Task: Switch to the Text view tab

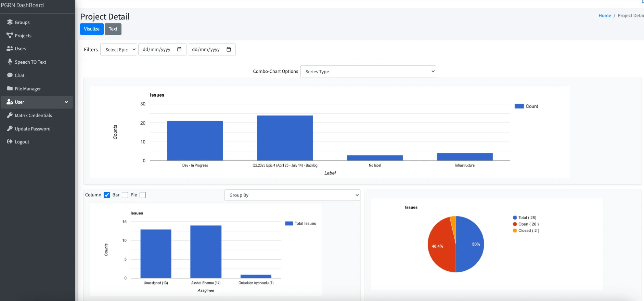Action: [113, 29]
